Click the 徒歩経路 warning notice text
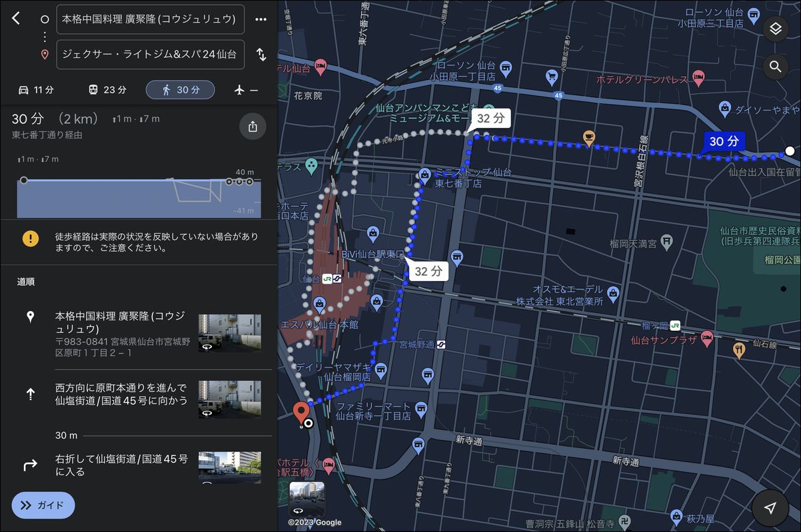 tap(157, 242)
